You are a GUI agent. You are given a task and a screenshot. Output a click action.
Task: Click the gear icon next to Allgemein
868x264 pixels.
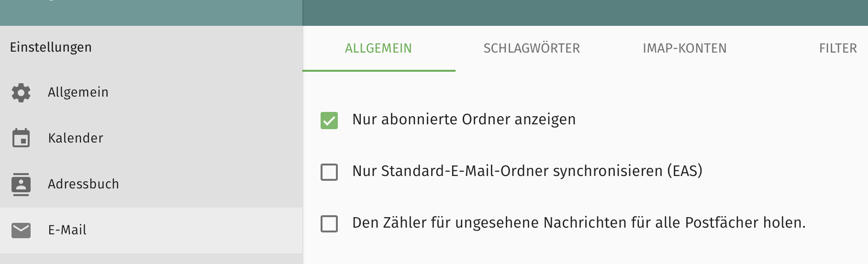(21, 92)
